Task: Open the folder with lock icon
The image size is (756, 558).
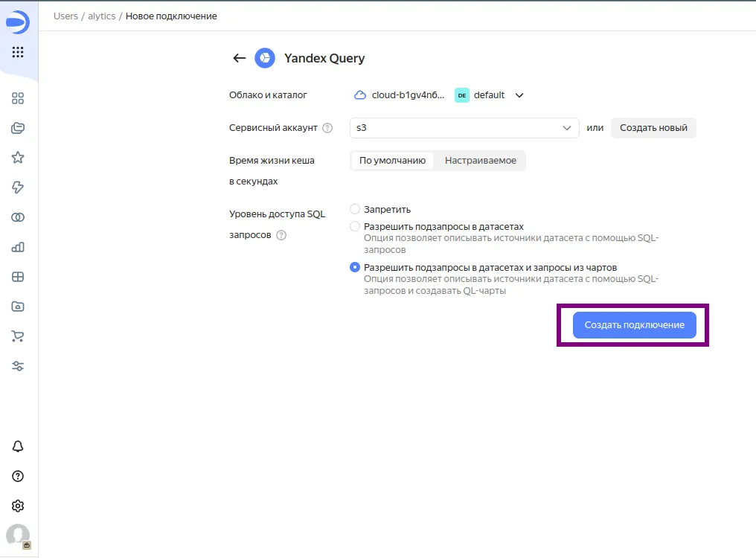Action: (18, 307)
